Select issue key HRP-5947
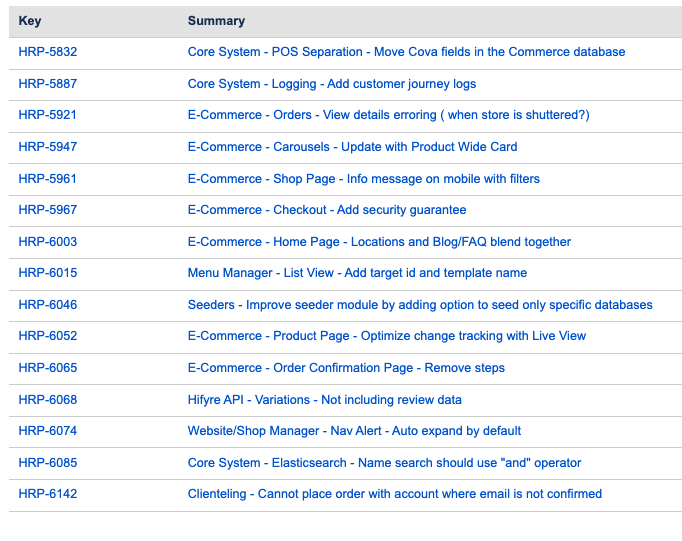Viewport: 682px width, 541px height. [x=47, y=147]
